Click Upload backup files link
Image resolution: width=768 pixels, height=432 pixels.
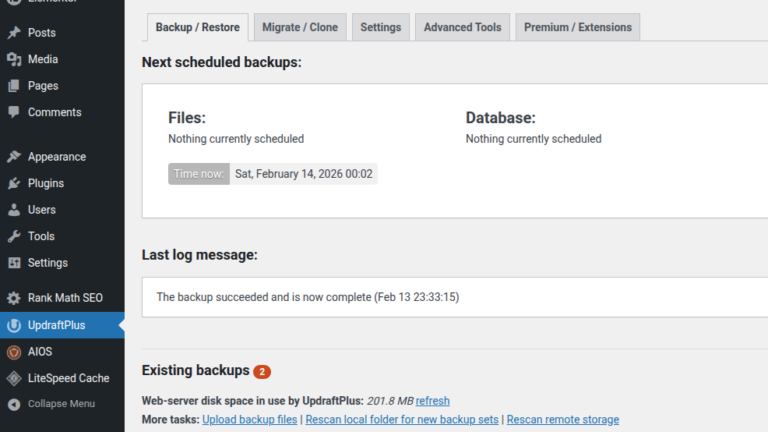[249, 420]
